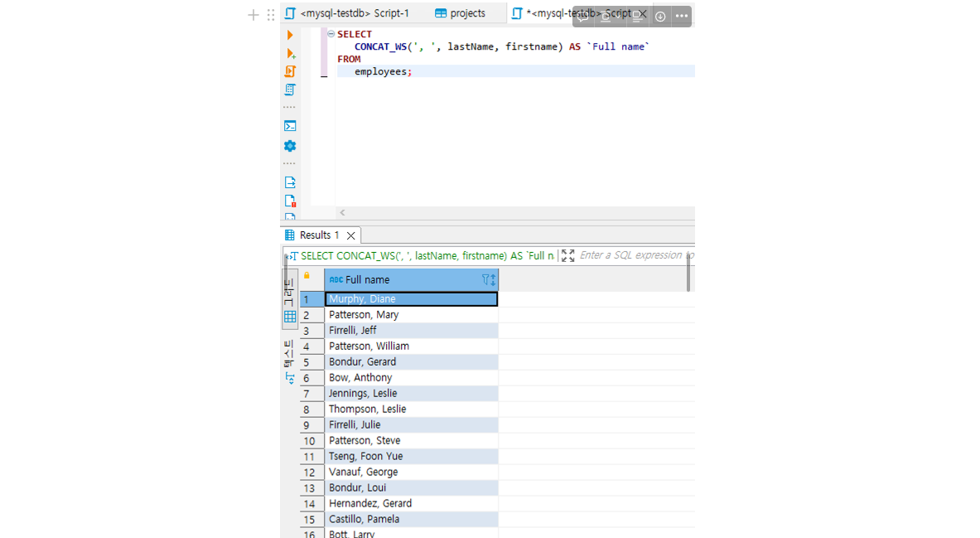Click SQL filter expression input field

click(635, 255)
